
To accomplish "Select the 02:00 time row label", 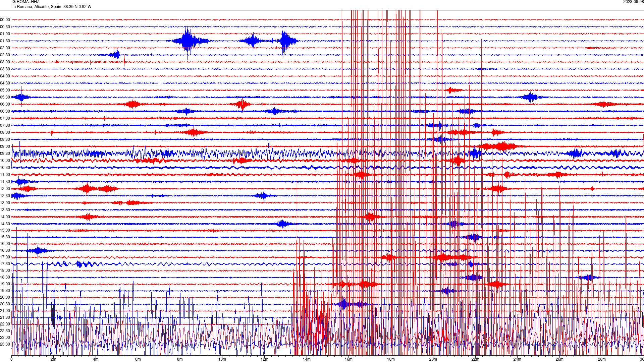I will coord(5,48).
